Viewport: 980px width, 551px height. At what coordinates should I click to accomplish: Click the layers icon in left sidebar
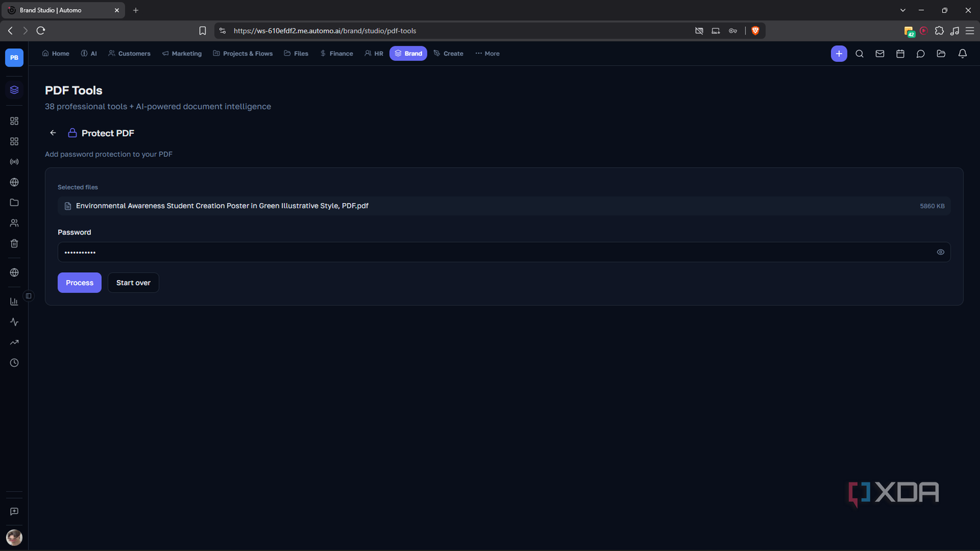click(14, 89)
